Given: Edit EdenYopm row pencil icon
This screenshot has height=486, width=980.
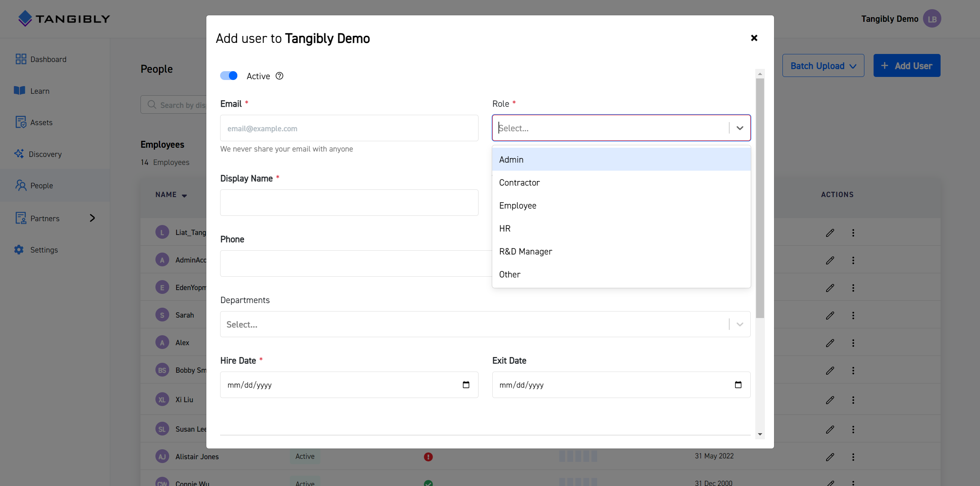Looking at the screenshot, I should (x=830, y=288).
